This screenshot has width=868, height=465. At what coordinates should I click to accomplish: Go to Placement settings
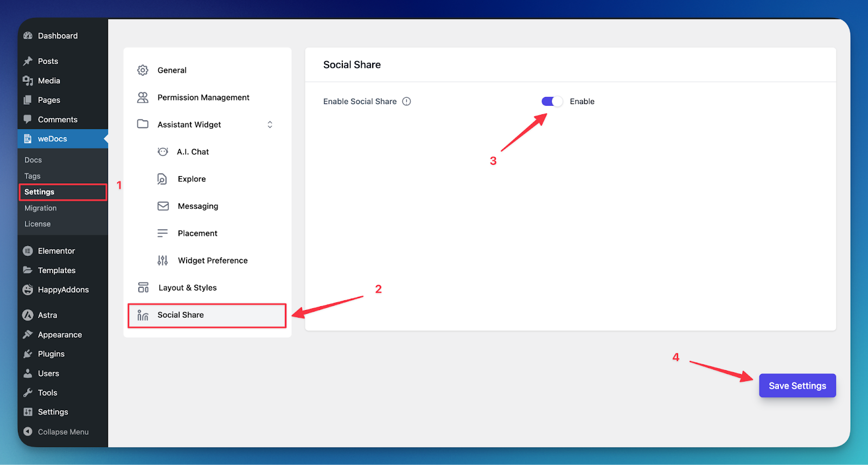[197, 234]
